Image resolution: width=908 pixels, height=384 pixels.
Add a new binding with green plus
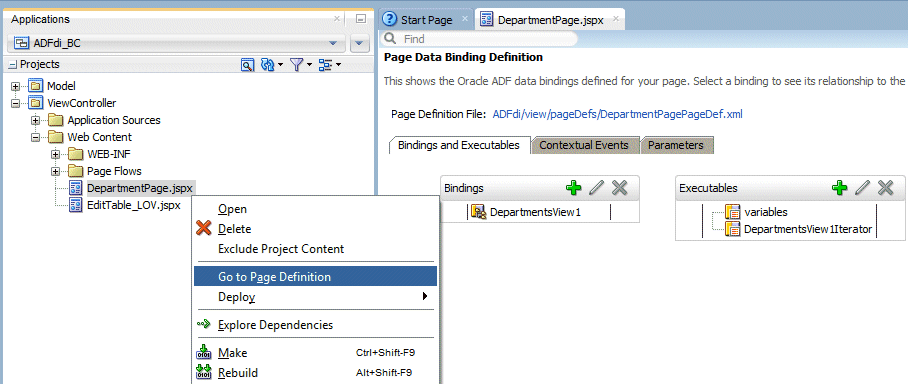[573, 188]
